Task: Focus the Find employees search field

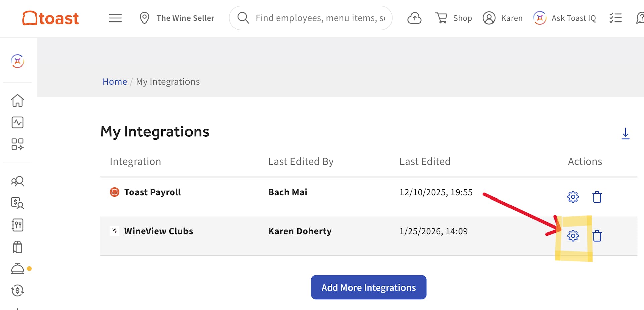Action: pyautogui.click(x=320, y=18)
